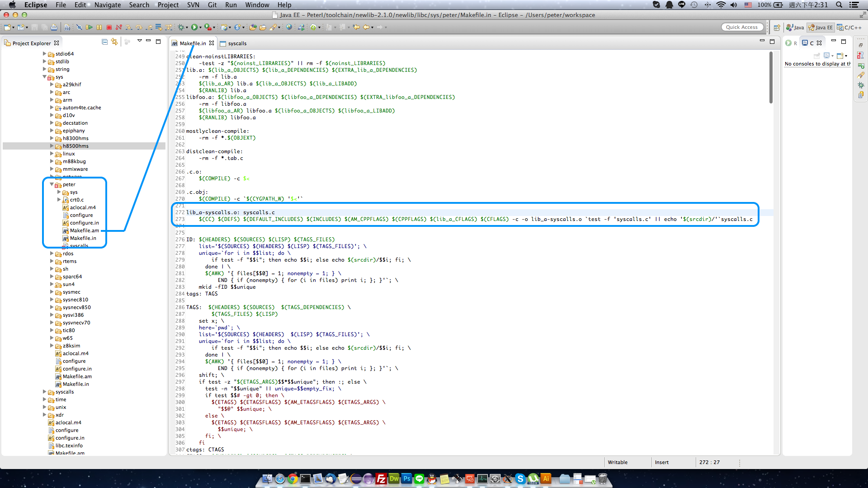Click the bug icon in the right trim stack
This screenshot has height=488, width=868.
[x=861, y=85]
